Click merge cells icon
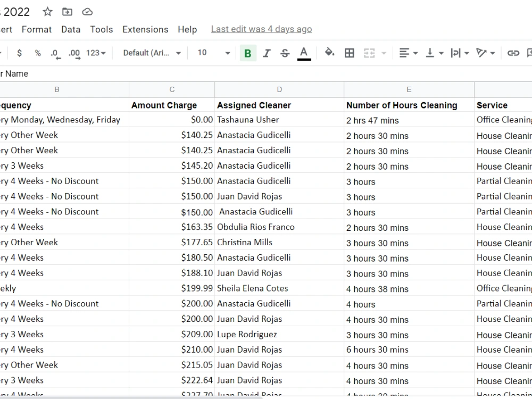This screenshot has height=399, width=532. tap(369, 53)
